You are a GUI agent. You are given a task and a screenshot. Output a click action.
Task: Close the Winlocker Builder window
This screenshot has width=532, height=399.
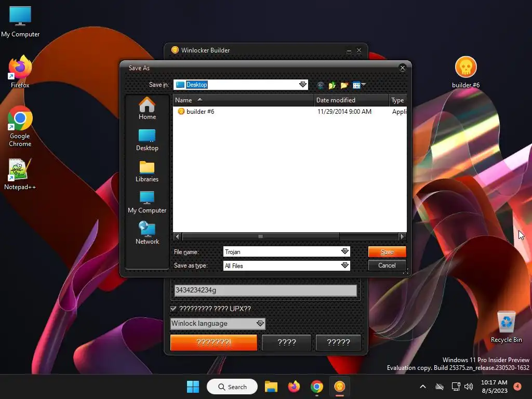tap(359, 50)
